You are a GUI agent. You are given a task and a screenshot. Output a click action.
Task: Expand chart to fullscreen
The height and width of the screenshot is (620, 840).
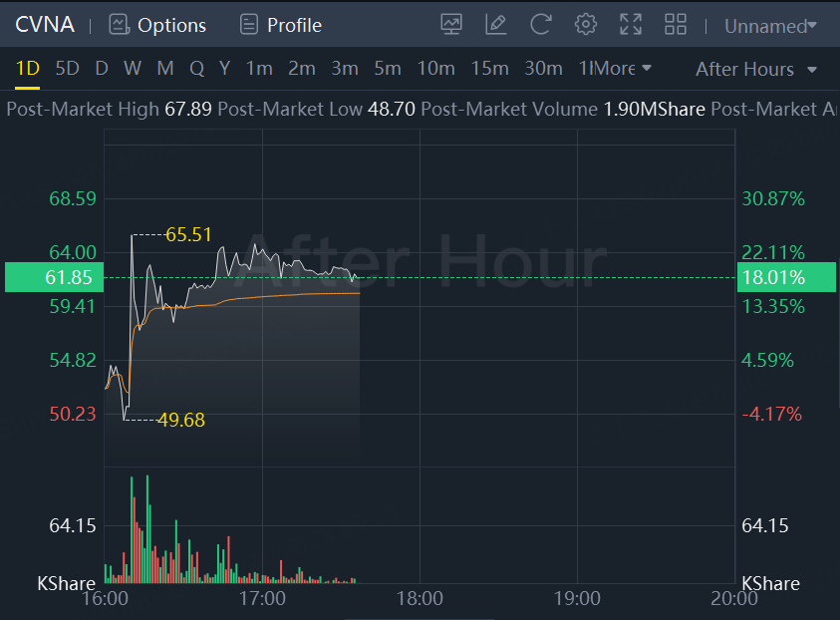click(631, 25)
